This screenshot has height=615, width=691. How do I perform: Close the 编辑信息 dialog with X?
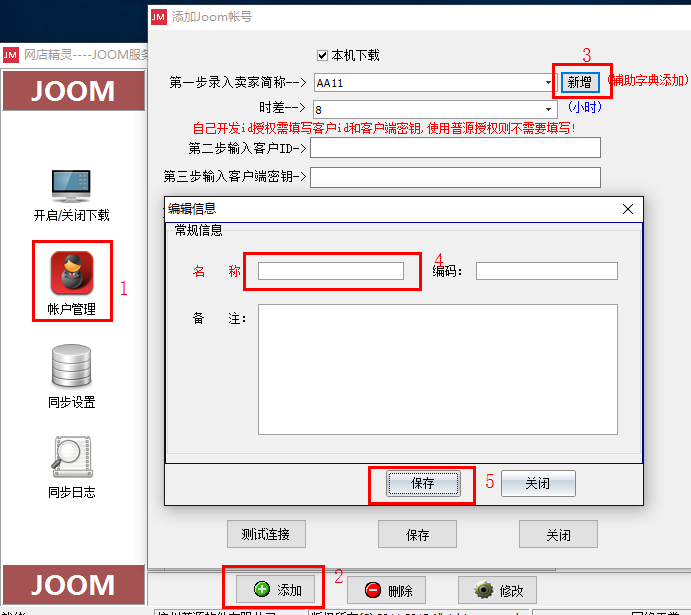[x=628, y=209]
